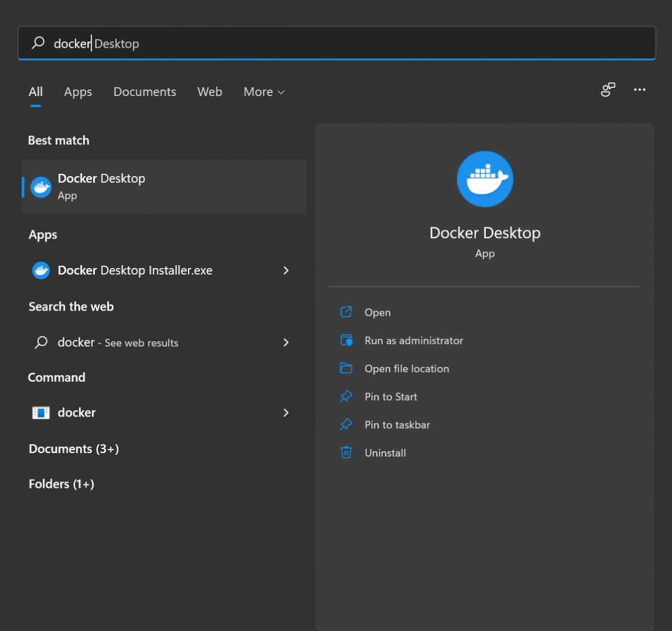The height and width of the screenshot is (631, 672).
Task: Expand Docker Desktop Installer.exe details arrow
Action: [286, 270]
